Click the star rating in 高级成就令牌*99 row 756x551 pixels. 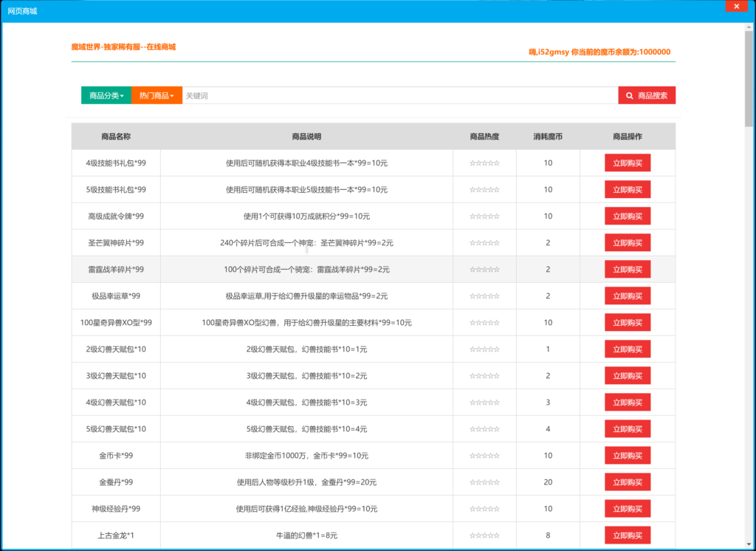pos(484,216)
